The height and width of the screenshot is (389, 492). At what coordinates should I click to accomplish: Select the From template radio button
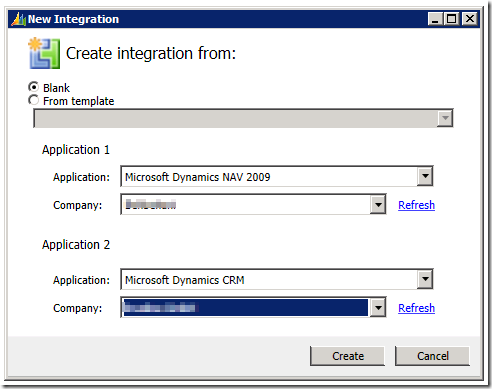pos(34,100)
